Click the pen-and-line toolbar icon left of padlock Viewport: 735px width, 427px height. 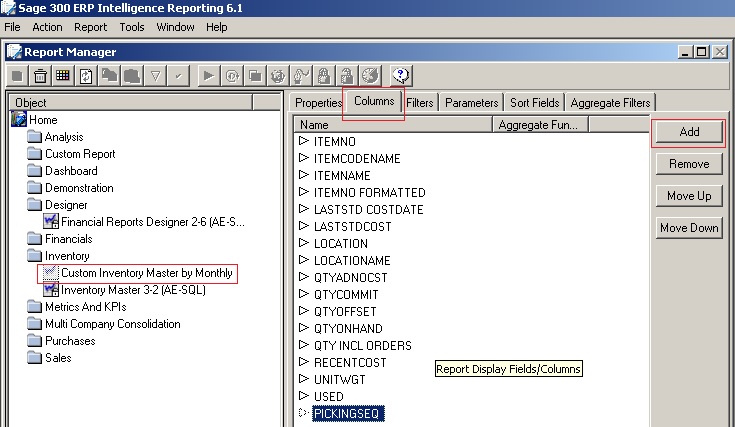click(301, 75)
